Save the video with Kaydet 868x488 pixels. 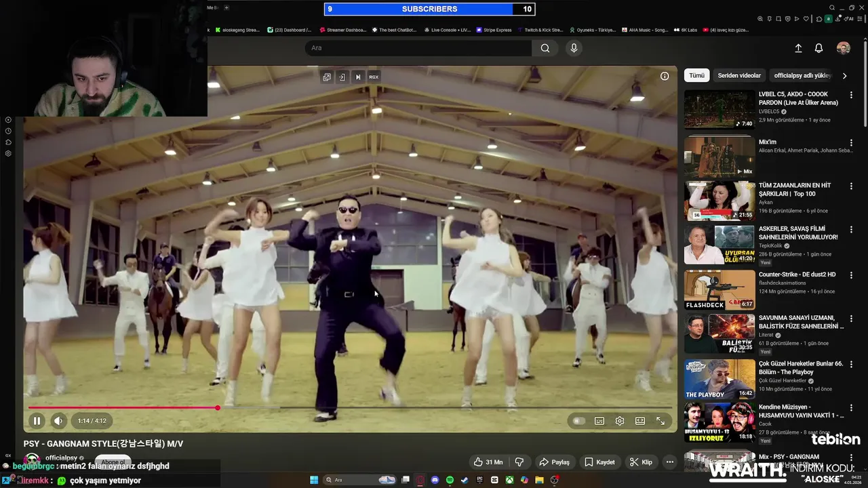tap(599, 462)
